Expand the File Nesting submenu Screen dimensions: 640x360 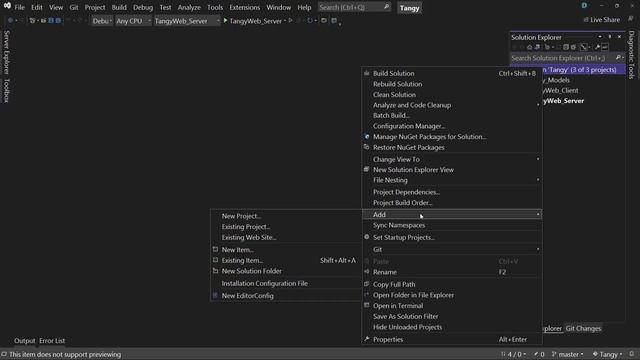coord(452,180)
